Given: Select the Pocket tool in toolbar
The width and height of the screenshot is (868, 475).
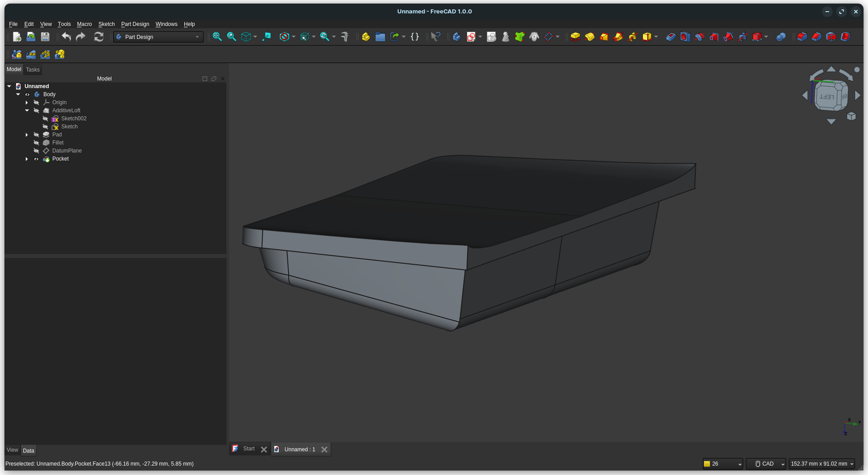Looking at the screenshot, I should tap(670, 37).
